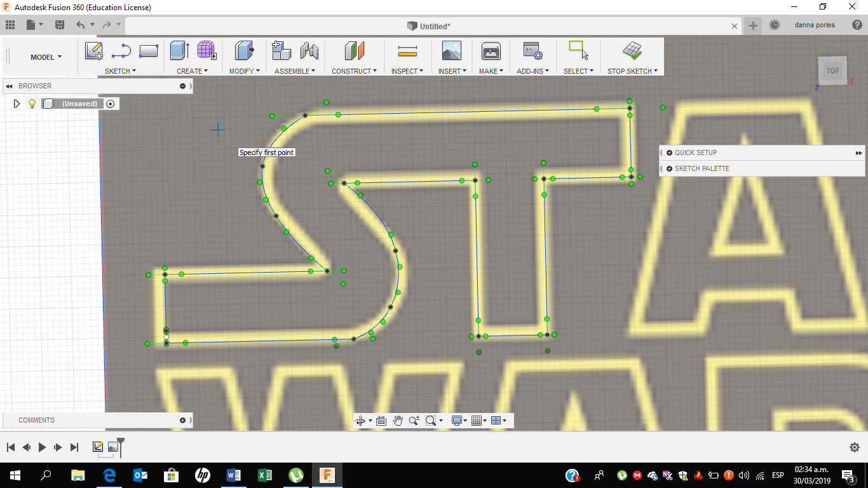Click the Create Sketch icon
The image size is (868, 488).
[94, 51]
